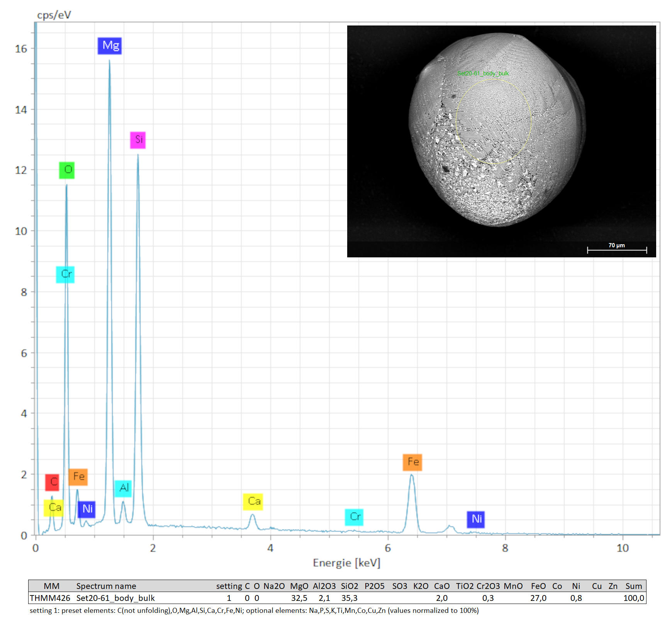
Task: Select the orange Fe label near 6.4 keV
Action: [412, 462]
